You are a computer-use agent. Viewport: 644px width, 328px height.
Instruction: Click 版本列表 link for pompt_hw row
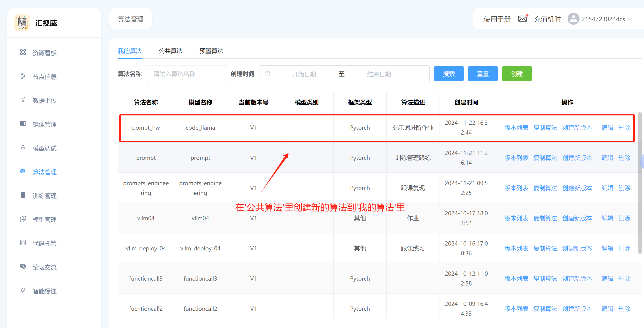point(516,128)
